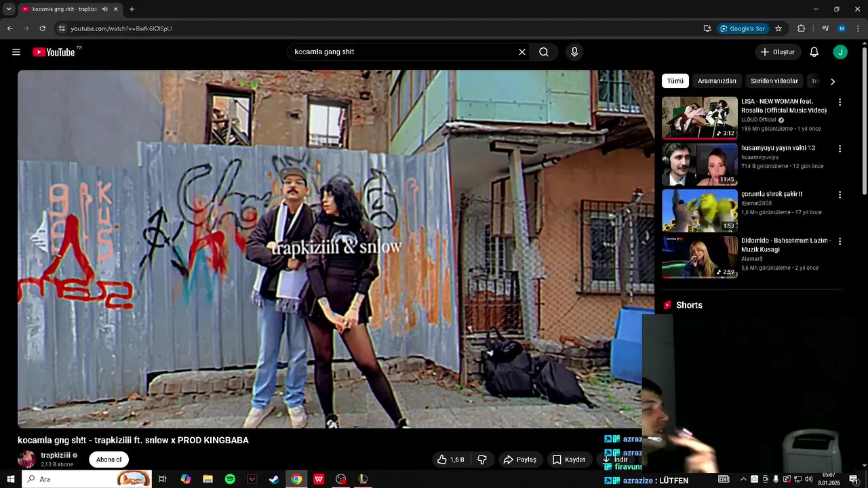Click the Google'a Sor lens button
Image resolution: width=868 pixels, height=488 pixels.
(x=743, y=28)
